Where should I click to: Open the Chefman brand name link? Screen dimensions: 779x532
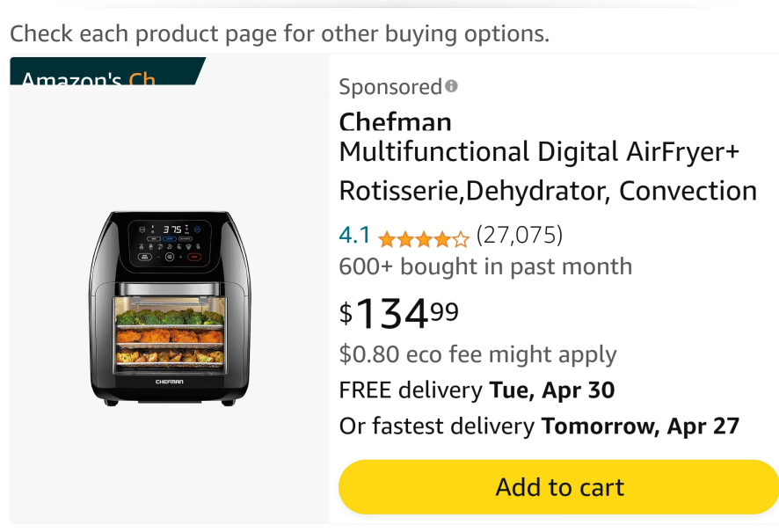point(395,121)
